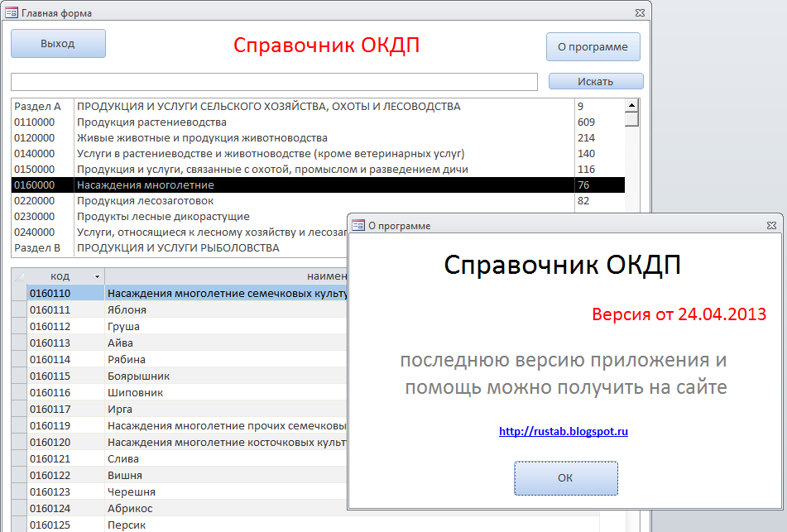Select row Продукция лесозаготовок
The height and width of the screenshot is (532, 787).
click(318, 201)
